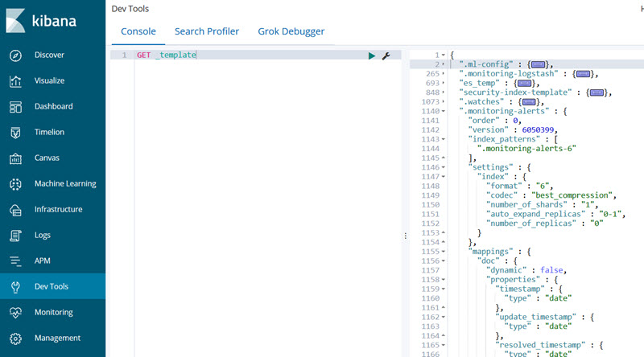
Task: Open Discover compass icon
Action: point(15,55)
